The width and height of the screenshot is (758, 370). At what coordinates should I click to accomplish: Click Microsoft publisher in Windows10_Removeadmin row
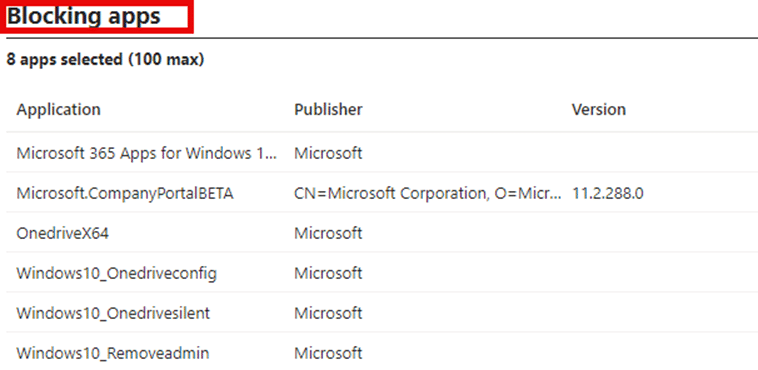pos(328,353)
